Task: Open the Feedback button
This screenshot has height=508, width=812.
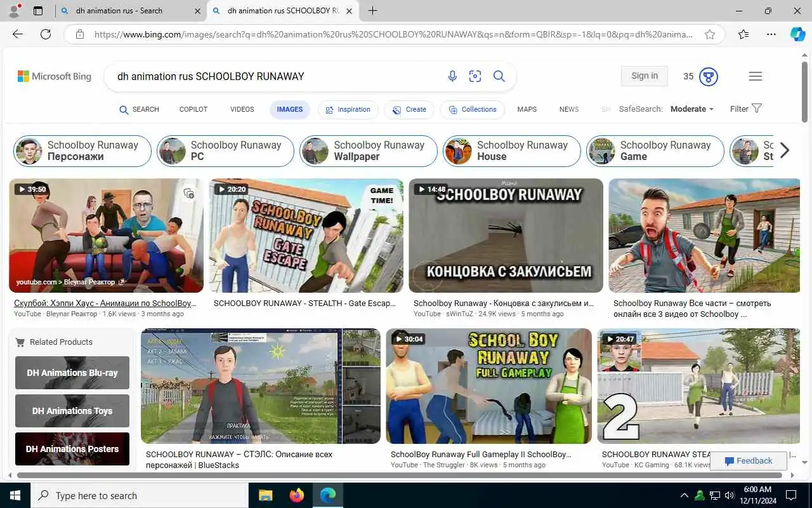Action: coord(749,461)
